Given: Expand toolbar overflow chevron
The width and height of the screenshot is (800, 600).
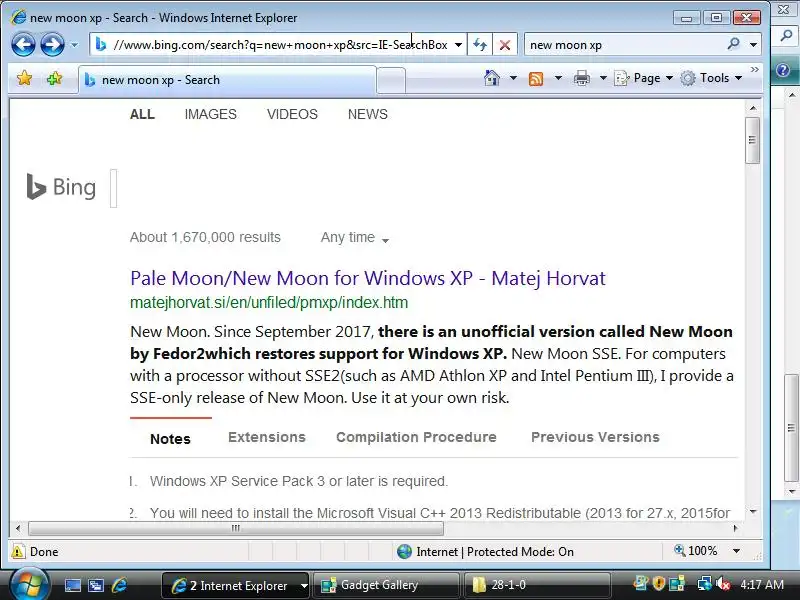Looking at the screenshot, I should [x=755, y=69].
